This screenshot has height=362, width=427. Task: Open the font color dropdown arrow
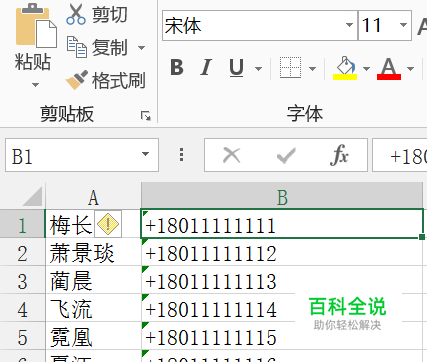click(410, 69)
